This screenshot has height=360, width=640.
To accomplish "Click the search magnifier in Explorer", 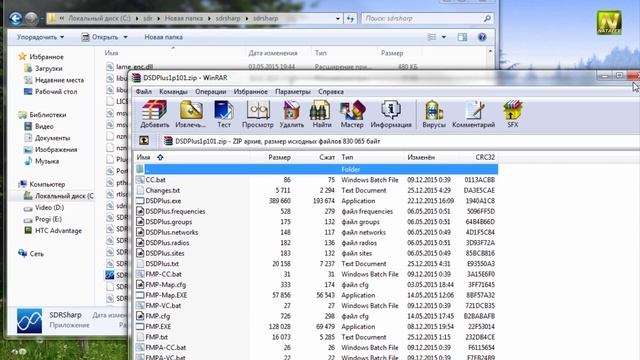I will click(487, 18).
